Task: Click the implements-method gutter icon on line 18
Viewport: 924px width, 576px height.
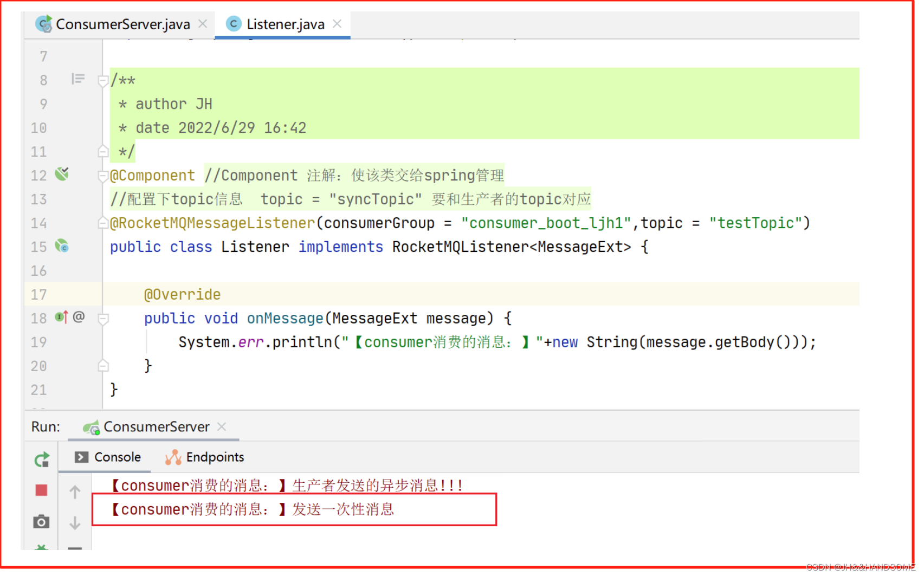Action: (61, 317)
